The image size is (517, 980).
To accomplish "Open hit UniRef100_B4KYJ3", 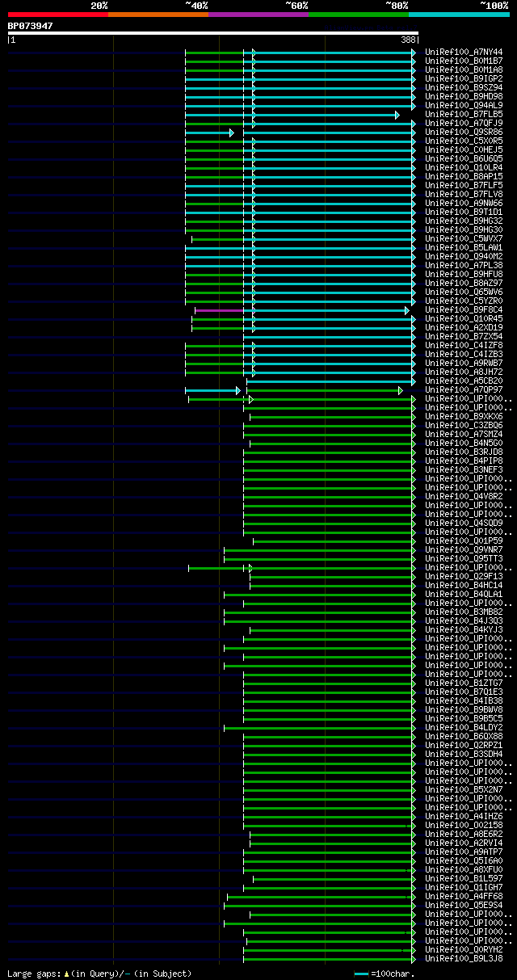I will [x=464, y=629].
